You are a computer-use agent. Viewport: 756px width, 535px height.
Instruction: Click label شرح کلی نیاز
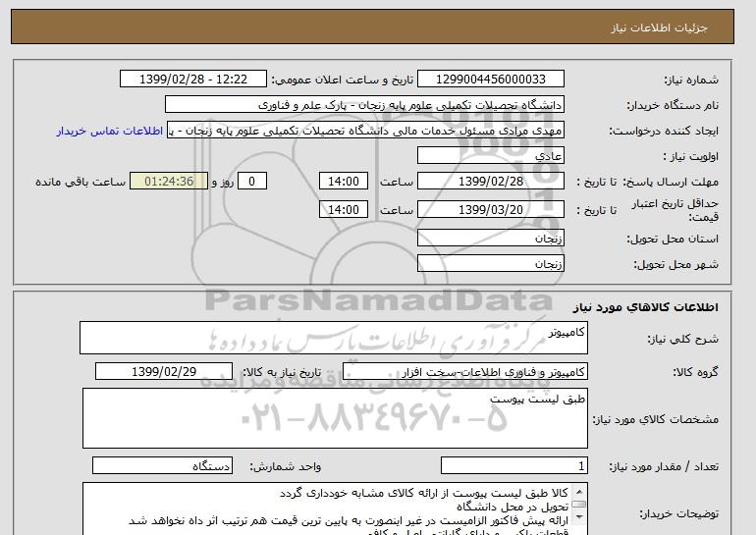682,339
